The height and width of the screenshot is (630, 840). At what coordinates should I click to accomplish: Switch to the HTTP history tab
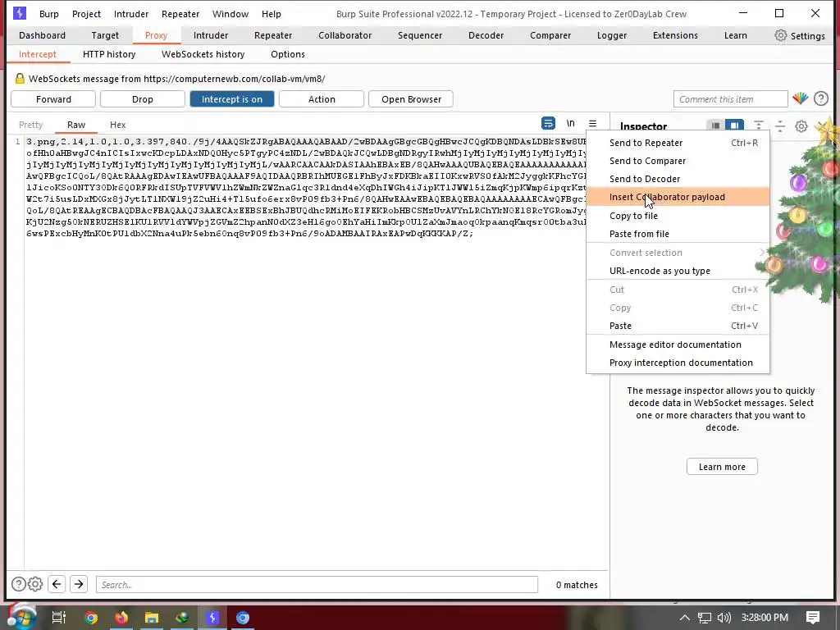[x=109, y=54]
